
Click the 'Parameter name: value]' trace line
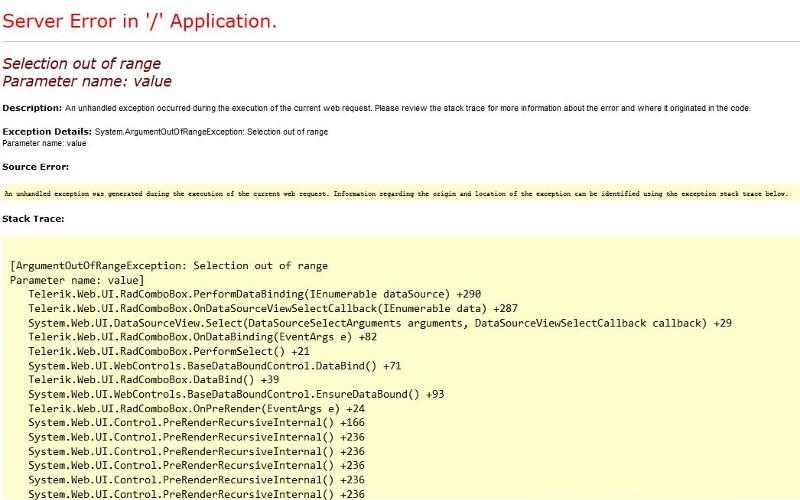(77, 280)
